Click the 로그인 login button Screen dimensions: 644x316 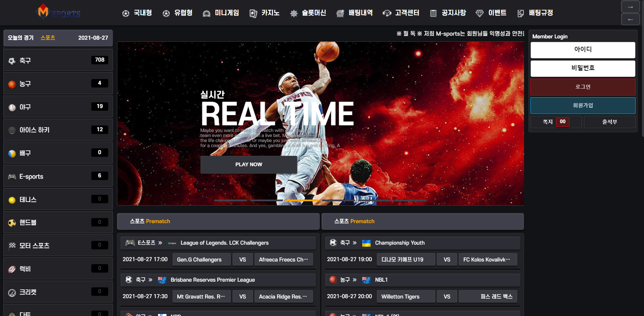point(583,87)
